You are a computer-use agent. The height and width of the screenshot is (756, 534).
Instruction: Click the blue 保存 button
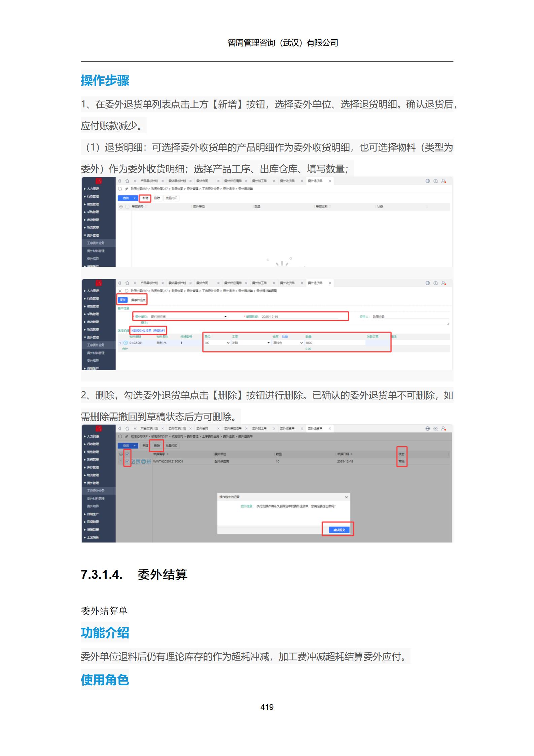123,300
